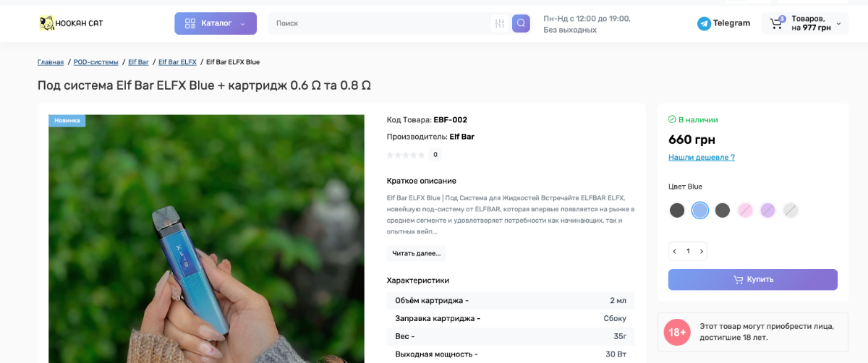Click the 18+ age restriction icon
This screenshot has width=868, height=363.
coord(677,332)
